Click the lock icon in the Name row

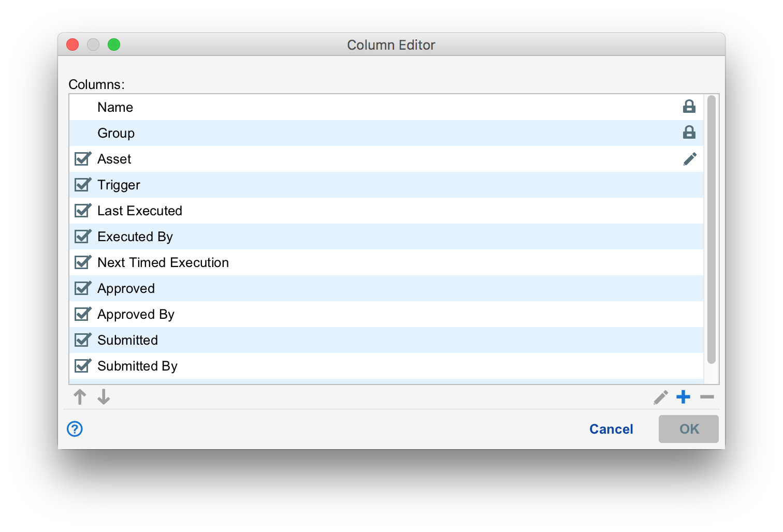click(689, 107)
